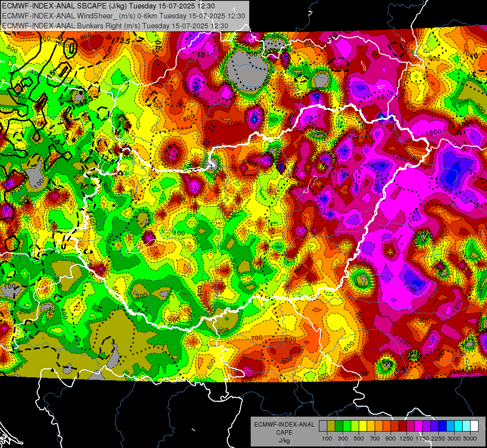Click the yellow-green legend swatch
The width and height of the screenshot is (487, 448).
(x=355, y=426)
